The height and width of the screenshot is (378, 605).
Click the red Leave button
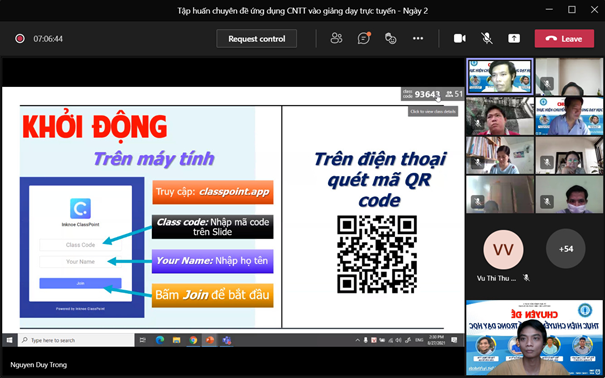click(x=564, y=39)
